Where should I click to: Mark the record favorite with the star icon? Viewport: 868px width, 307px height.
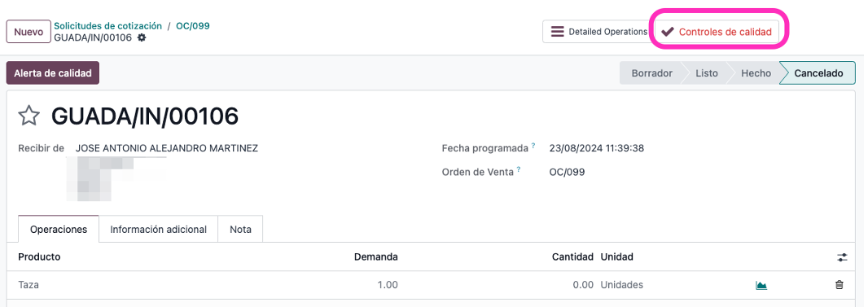pos(28,116)
